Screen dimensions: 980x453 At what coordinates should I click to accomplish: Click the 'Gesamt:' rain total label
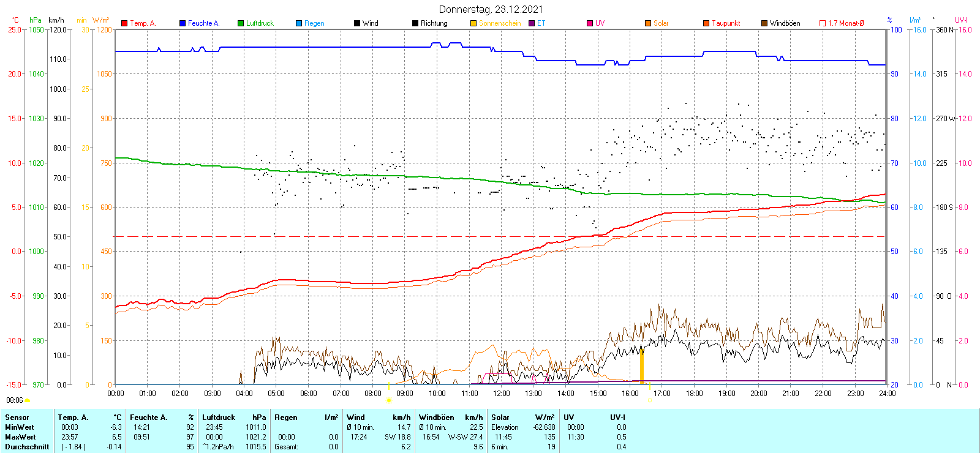click(286, 447)
